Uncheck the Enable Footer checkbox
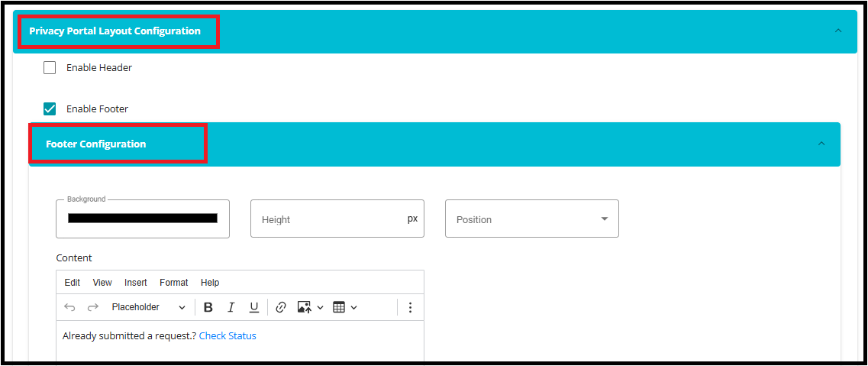 click(50, 109)
